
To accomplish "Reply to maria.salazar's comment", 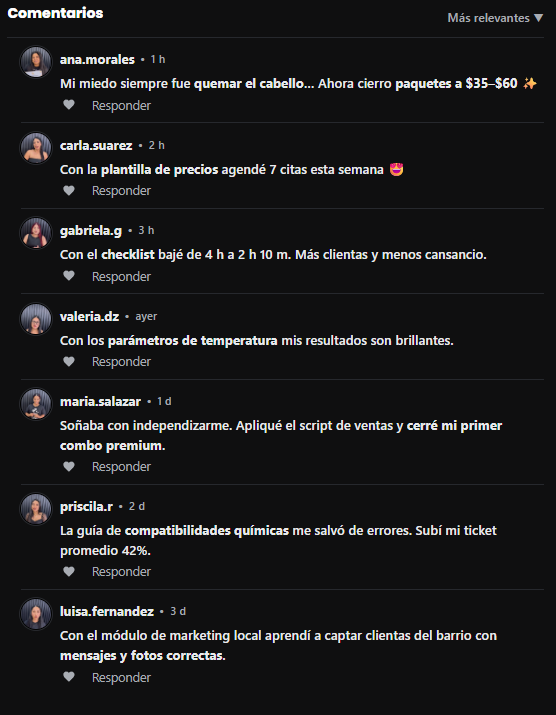I will 121,466.
